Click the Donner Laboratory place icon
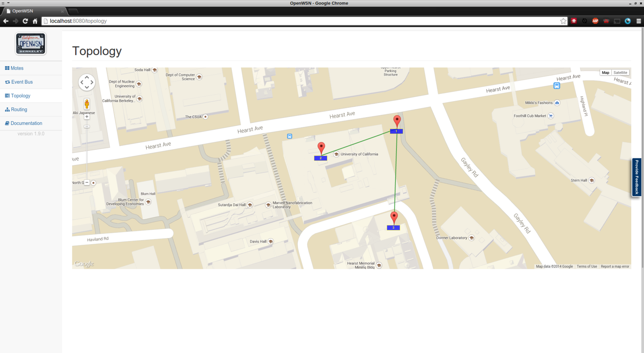This screenshot has width=644, height=353. pos(472,238)
